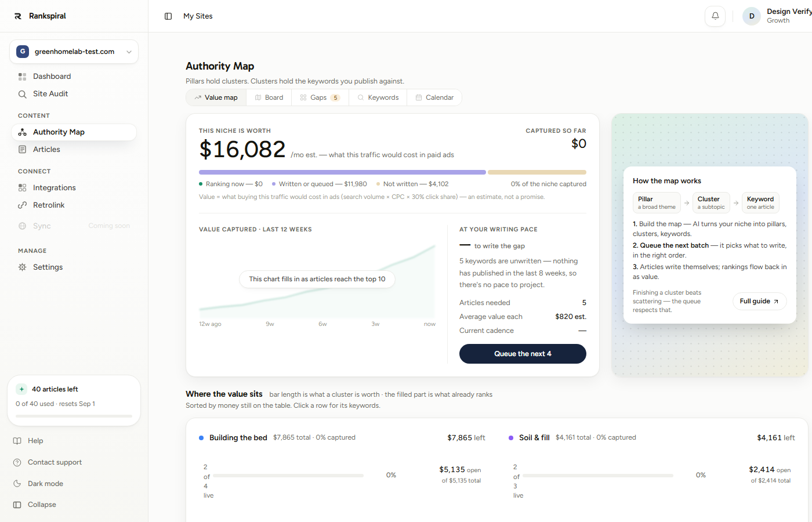Click the Dark mode moon icon
The width and height of the screenshot is (812, 522).
(17, 484)
